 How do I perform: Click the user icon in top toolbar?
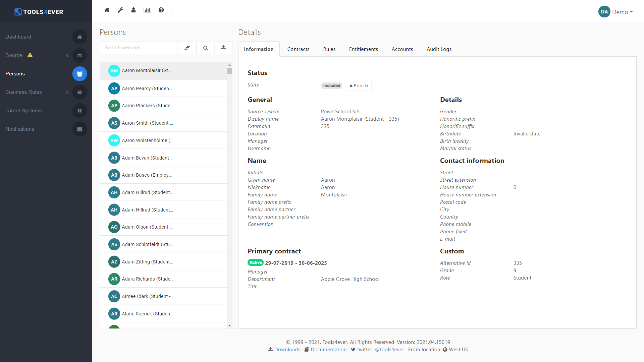point(133,10)
